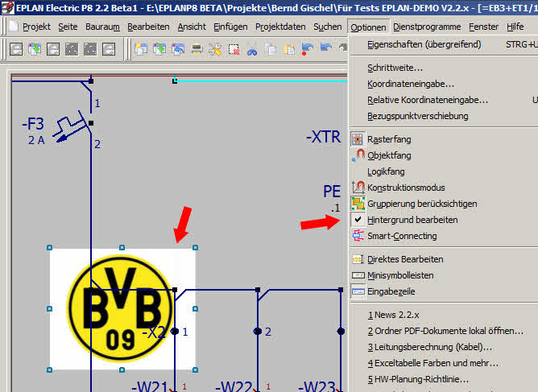Open the Projekt menu
The image size is (538, 392).
[x=36, y=27]
